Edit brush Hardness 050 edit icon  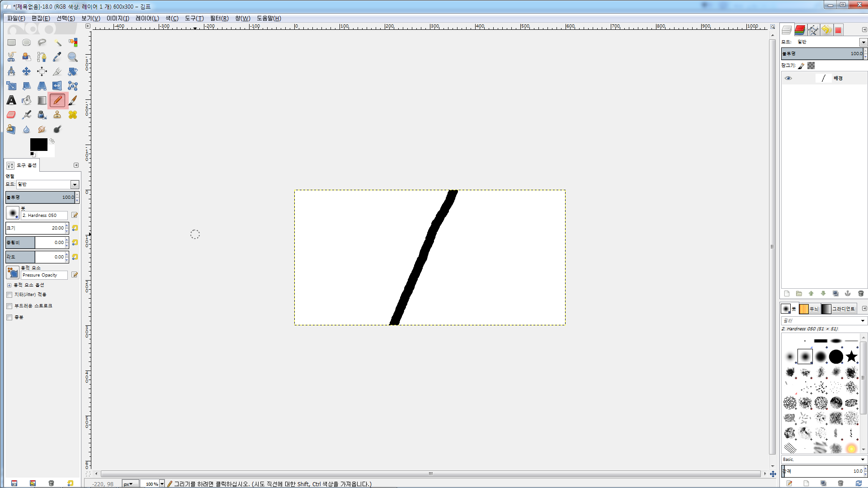(x=75, y=216)
